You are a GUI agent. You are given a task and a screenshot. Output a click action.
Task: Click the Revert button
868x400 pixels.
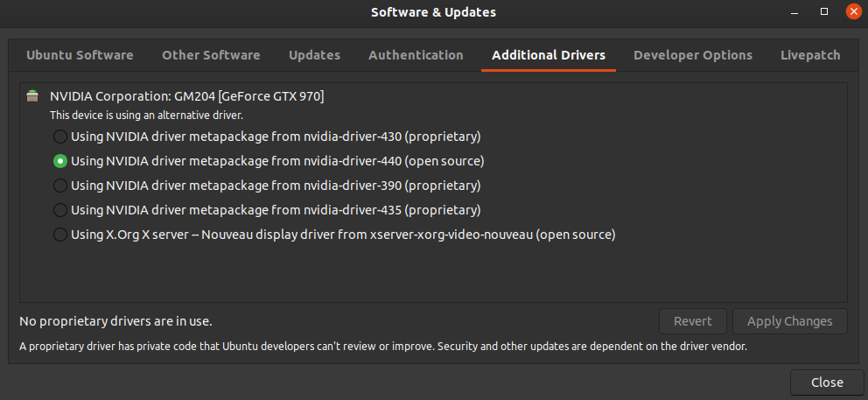coord(692,321)
